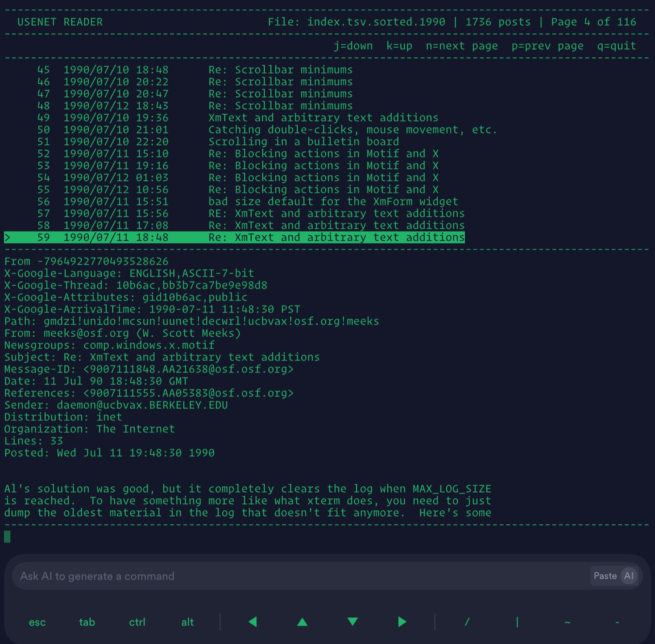The width and height of the screenshot is (655, 644).
Task: Click the AI button
Action: coord(629,576)
